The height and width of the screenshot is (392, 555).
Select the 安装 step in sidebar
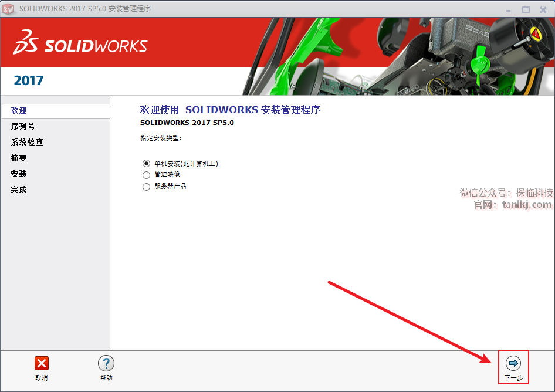pos(19,174)
